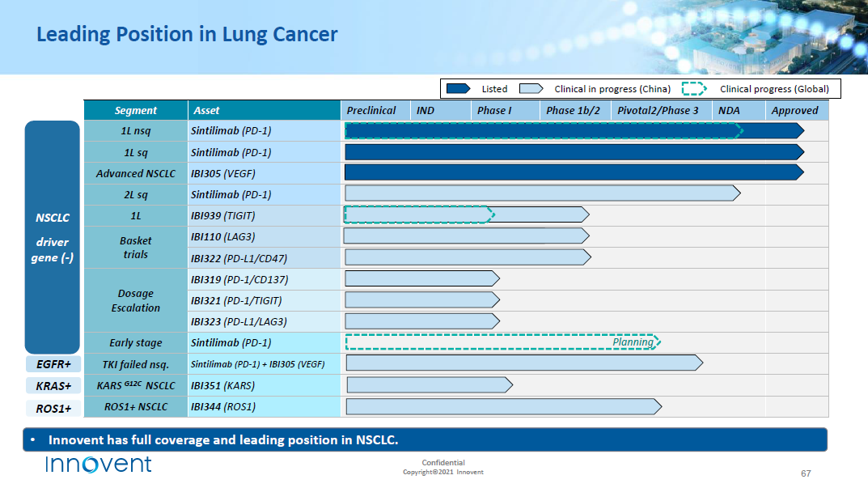Click the light blue China clinical legend arrow
Image resolution: width=868 pixels, height=488 pixels.
point(531,89)
